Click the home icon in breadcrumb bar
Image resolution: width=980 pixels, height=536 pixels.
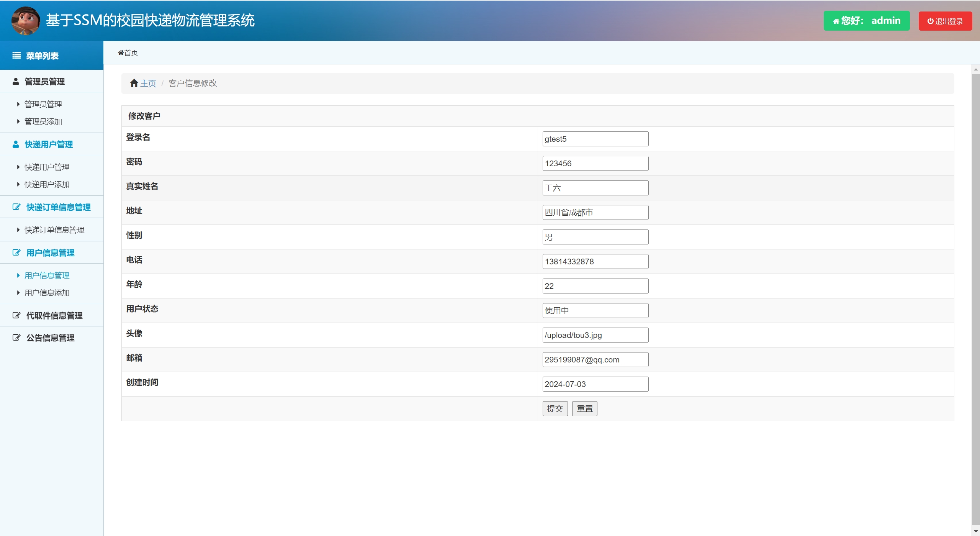(134, 83)
